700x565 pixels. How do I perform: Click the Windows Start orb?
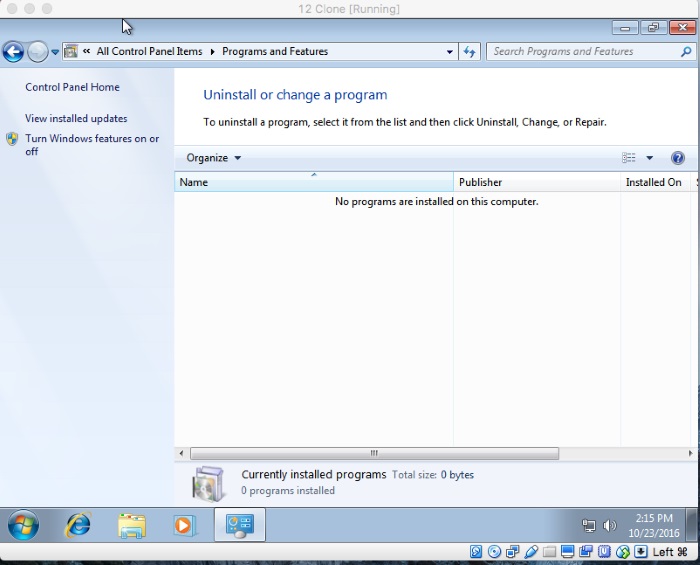click(23, 525)
